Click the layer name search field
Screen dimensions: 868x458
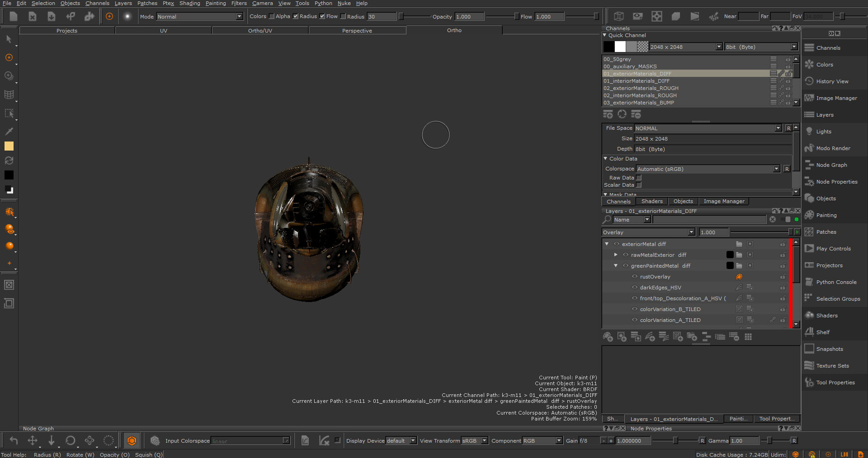709,220
